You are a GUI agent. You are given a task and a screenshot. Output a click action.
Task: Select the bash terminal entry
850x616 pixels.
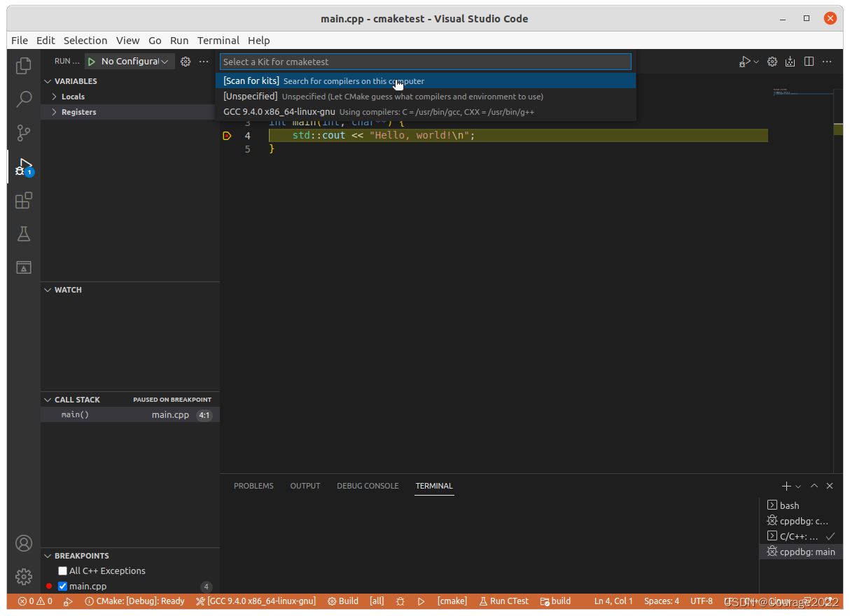(x=801, y=505)
